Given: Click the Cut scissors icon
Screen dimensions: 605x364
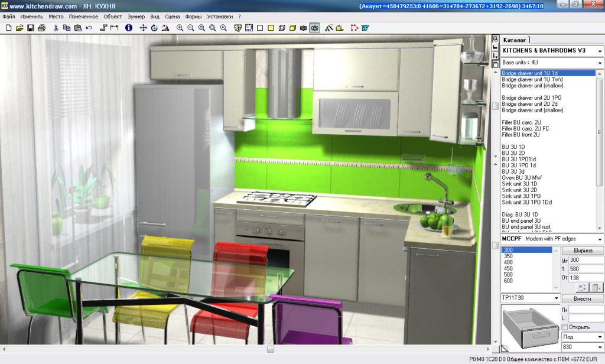Looking at the screenshot, I should [56, 28].
